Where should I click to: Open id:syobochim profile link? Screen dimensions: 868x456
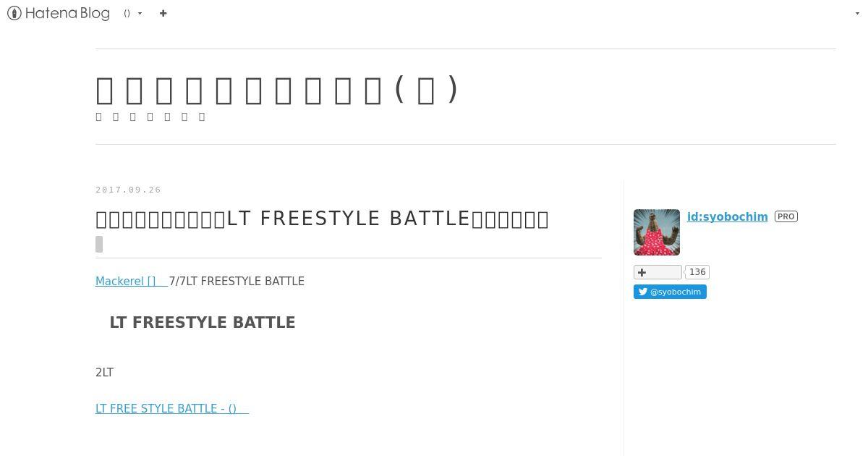(x=728, y=216)
